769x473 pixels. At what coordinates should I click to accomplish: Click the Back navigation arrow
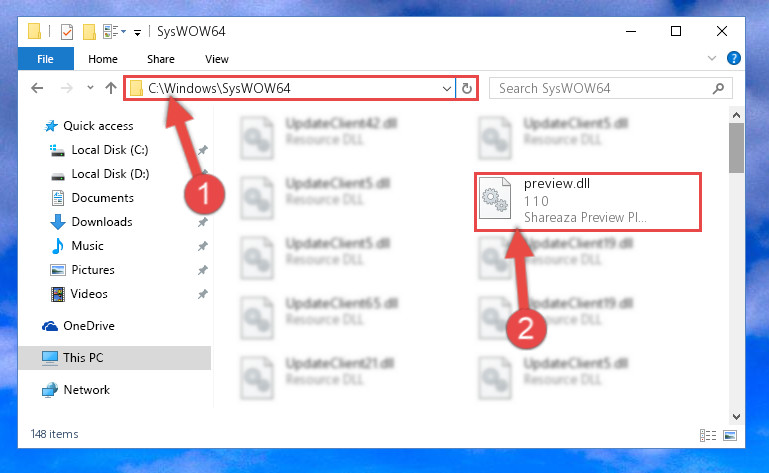tap(37, 88)
